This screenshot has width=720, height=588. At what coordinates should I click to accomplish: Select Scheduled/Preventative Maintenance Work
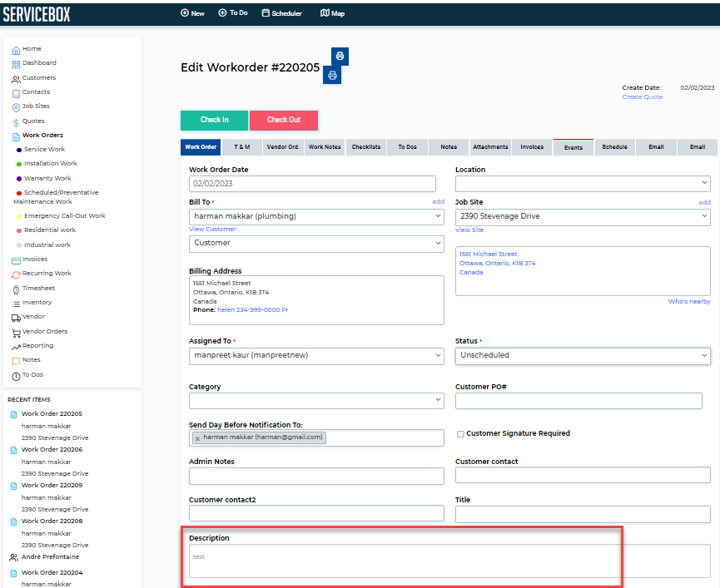coord(56,197)
